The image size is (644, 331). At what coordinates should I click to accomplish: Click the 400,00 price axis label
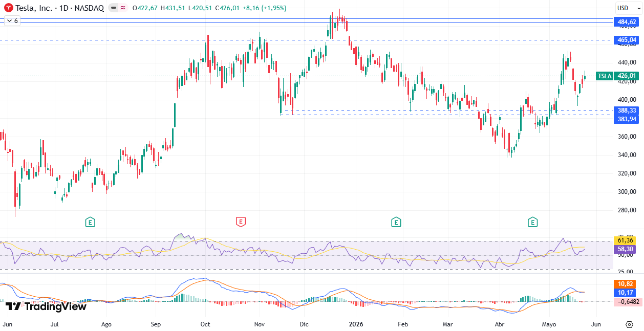click(x=627, y=100)
